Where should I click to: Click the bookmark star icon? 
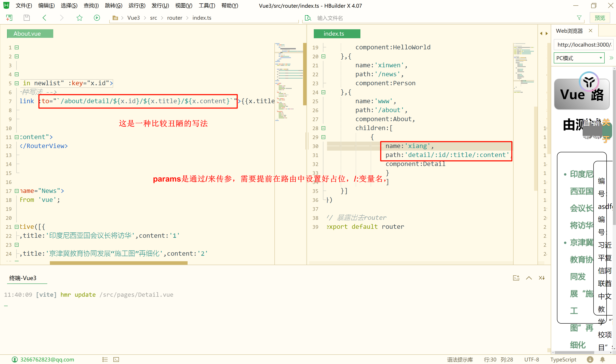click(x=79, y=18)
